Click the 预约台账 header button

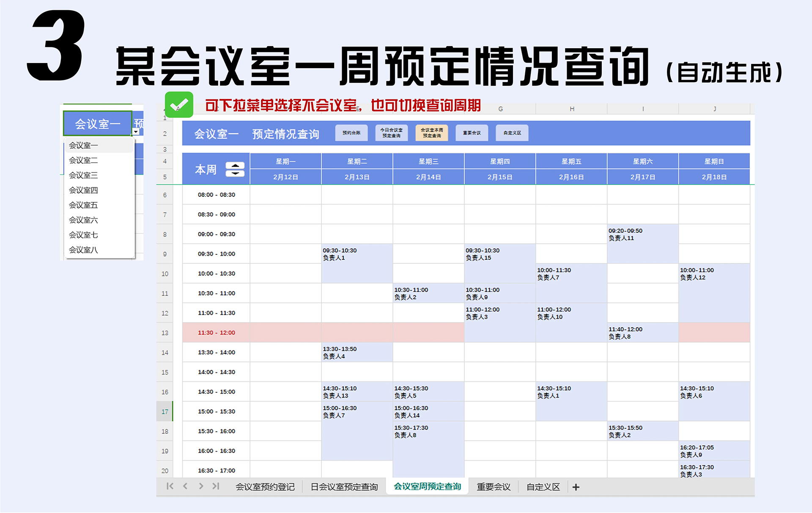pos(351,133)
